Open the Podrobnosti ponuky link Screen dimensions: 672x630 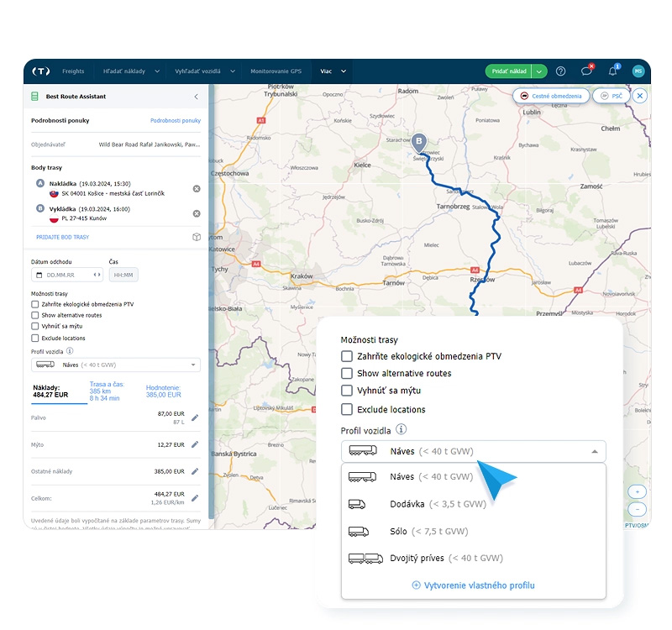176,120
